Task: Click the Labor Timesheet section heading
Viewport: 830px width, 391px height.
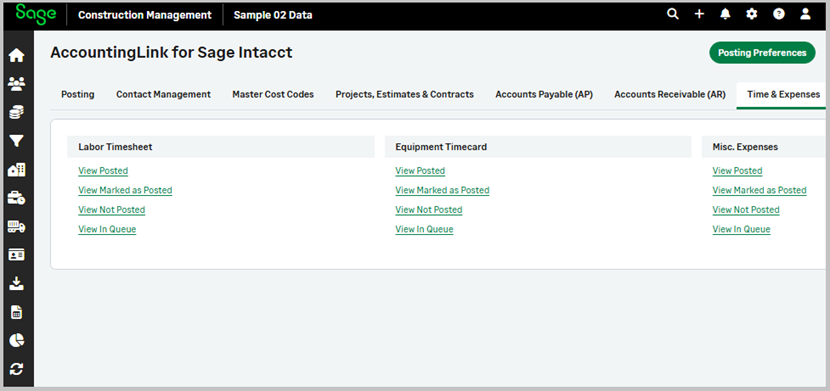Action: point(115,147)
